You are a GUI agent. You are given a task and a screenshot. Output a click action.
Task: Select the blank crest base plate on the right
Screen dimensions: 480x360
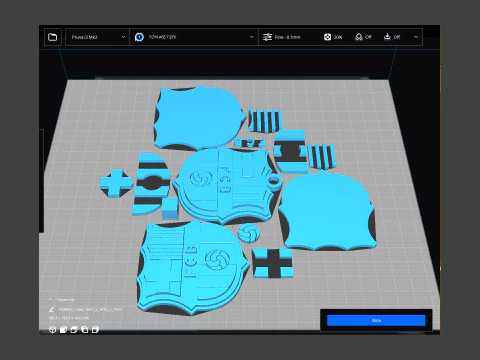pos(328,212)
